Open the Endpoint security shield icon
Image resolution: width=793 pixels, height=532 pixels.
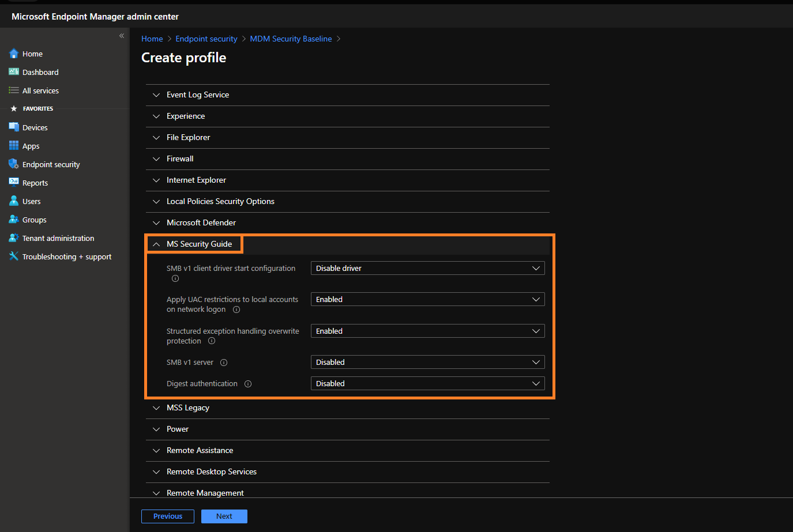pyautogui.click(x=14, y=164)
